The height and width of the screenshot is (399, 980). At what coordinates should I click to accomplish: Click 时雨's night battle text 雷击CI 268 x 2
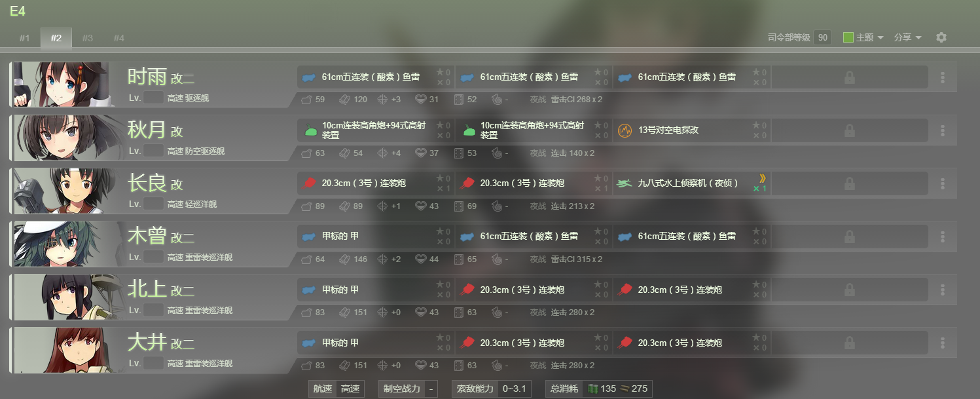click(576, 100)
